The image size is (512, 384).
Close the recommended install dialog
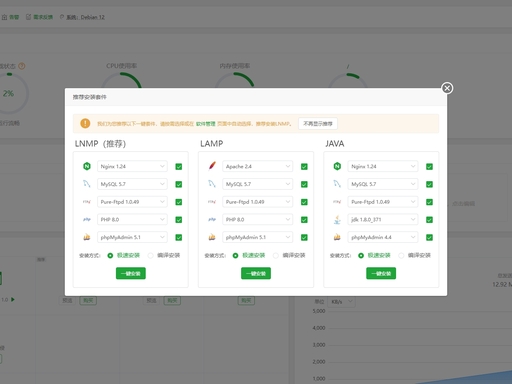(447, 88)
